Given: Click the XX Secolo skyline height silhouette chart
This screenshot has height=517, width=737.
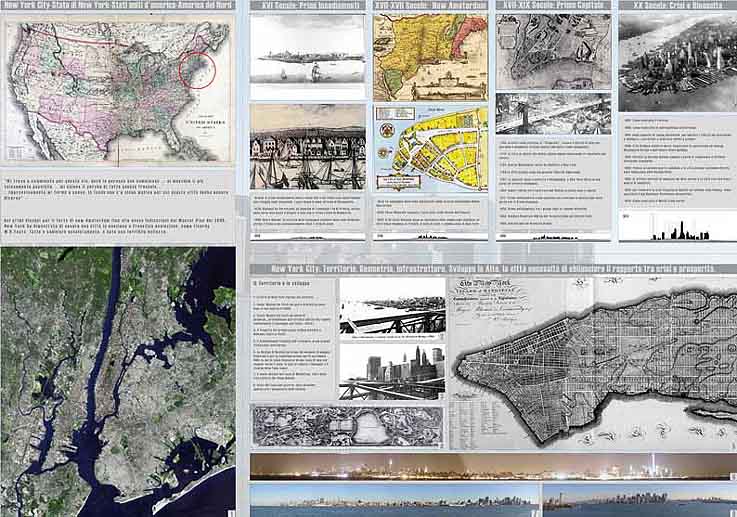Looking at the screenshot, I should point(678,226).
